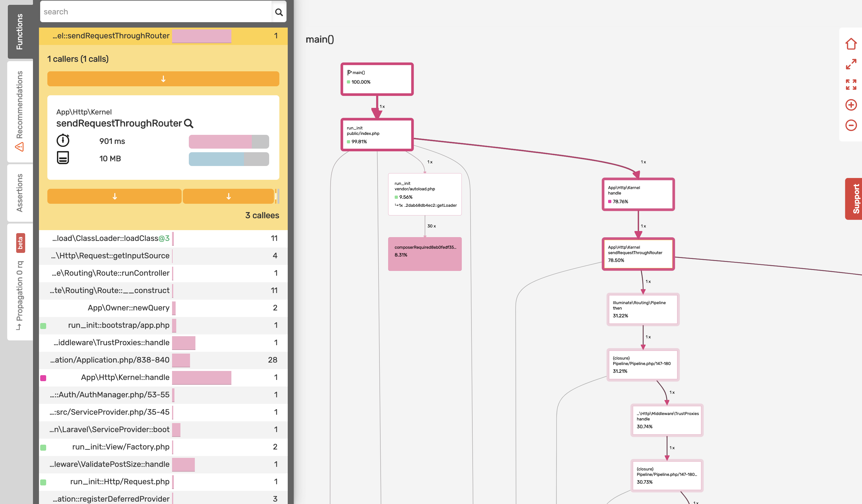Select Laravel\ServiceProvider::boot row

coord(163,430)
